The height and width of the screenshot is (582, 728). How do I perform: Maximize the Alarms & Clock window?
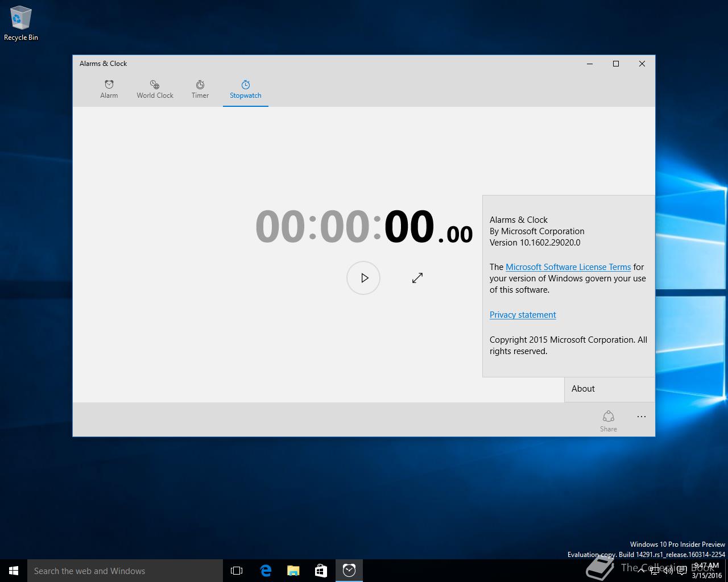click(616, 64)
